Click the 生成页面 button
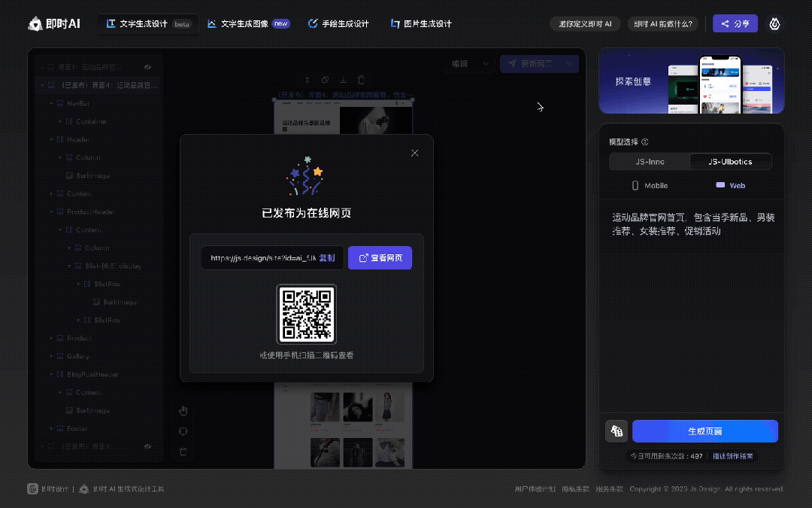Screen dimensions: 812x508 (704, 430)
